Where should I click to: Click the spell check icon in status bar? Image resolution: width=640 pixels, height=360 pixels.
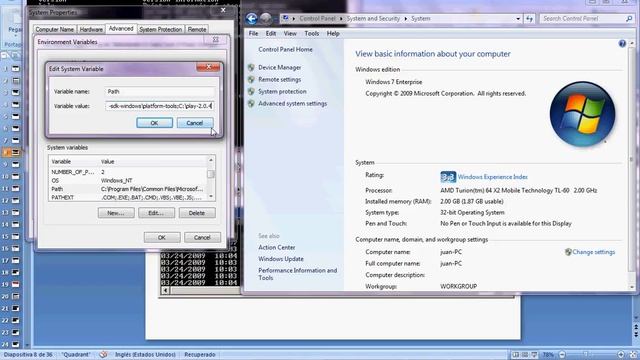[x=103, y=355]
